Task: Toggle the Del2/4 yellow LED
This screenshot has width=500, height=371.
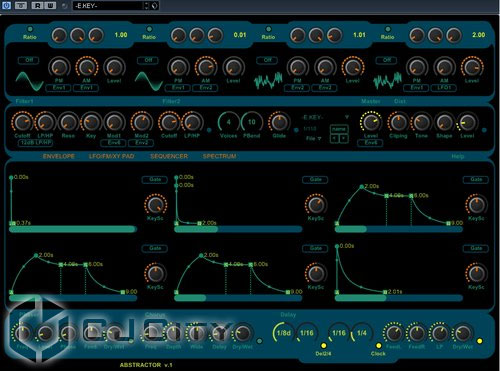Action: [x=323, y=345]
